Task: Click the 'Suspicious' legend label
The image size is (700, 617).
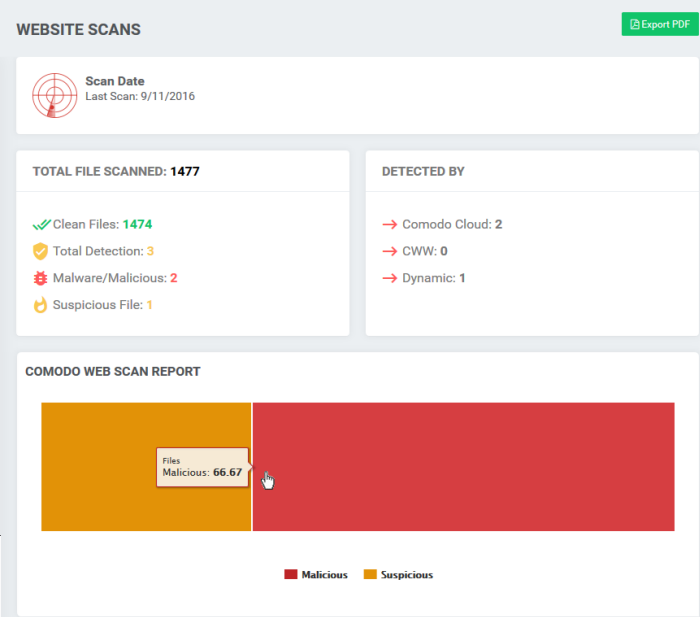Action: coord(407,575)
